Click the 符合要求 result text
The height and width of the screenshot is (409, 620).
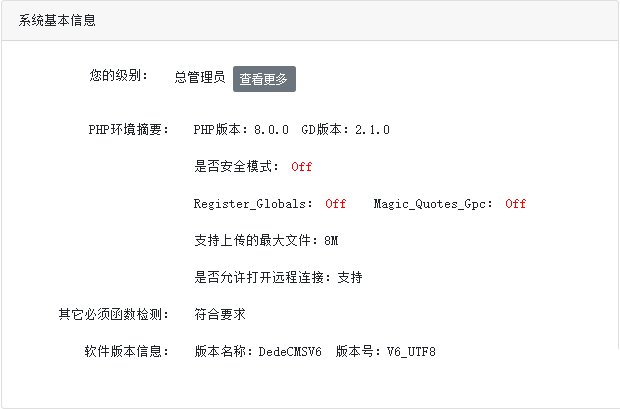tap(219, 315)
